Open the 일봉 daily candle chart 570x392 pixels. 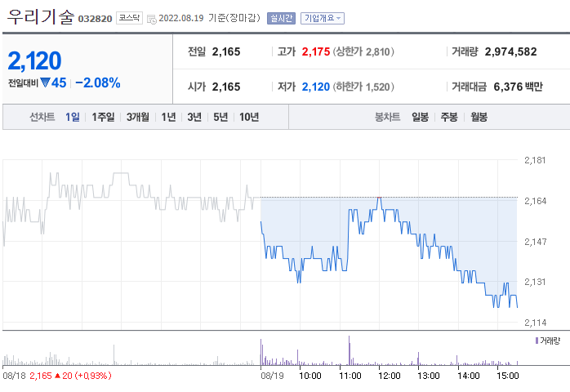(420, 117)
